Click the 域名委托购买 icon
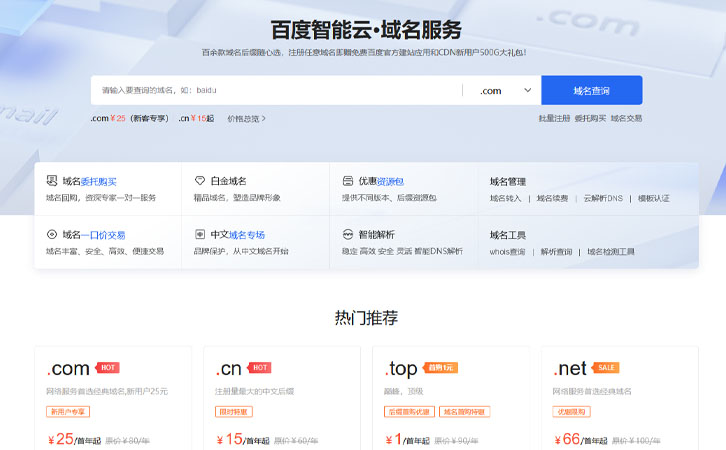Viewport: 726px width, 450px height. (x=52, y=181)
